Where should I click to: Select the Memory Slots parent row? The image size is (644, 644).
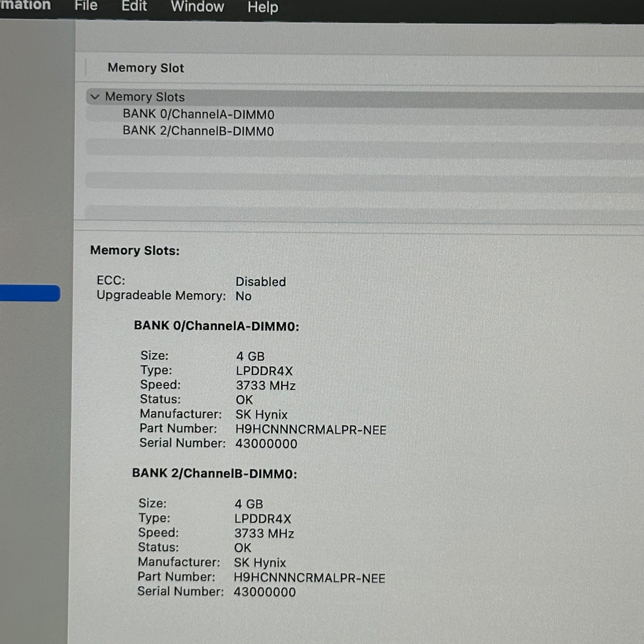[145, 97]
